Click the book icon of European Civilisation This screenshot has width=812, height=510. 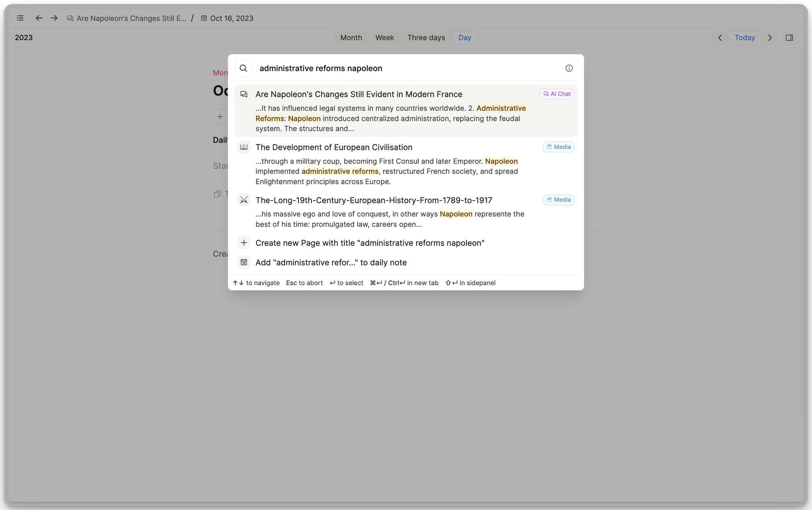[244, 147]
